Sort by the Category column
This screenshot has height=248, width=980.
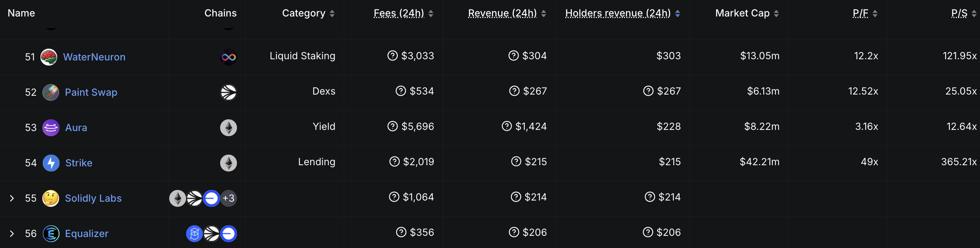308,13
